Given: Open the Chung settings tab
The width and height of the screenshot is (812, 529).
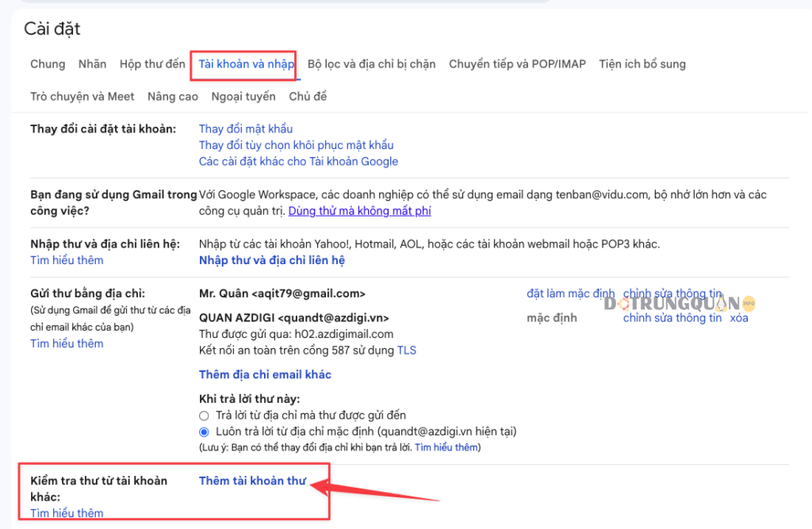Looking at the screenshot, I should point(48,64).
